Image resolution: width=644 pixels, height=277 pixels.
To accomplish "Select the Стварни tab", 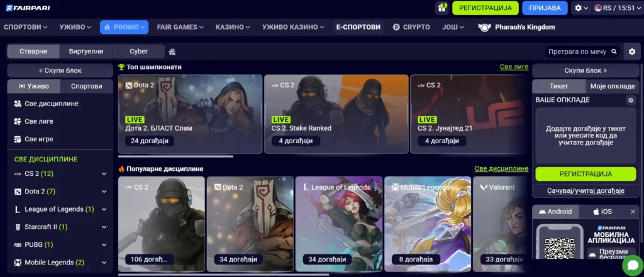I will coord(33,52).
